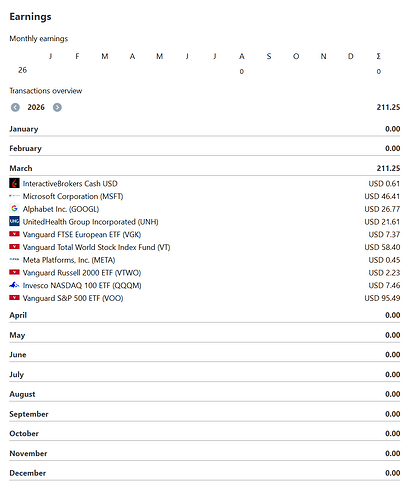
Task: Click the InteractiveBrokers Cash USD logo icon
Action: pos(14,183)
